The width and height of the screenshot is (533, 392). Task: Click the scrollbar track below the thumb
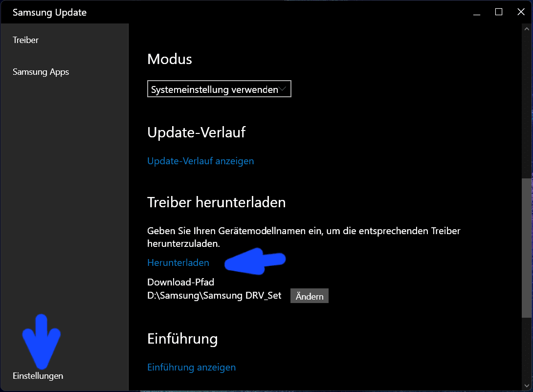click(x=526, y=352)
